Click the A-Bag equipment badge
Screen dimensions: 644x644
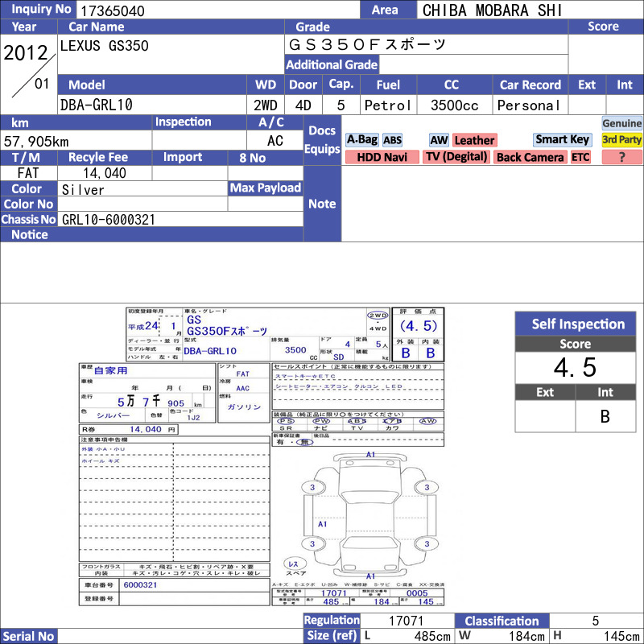coord(361,140)
